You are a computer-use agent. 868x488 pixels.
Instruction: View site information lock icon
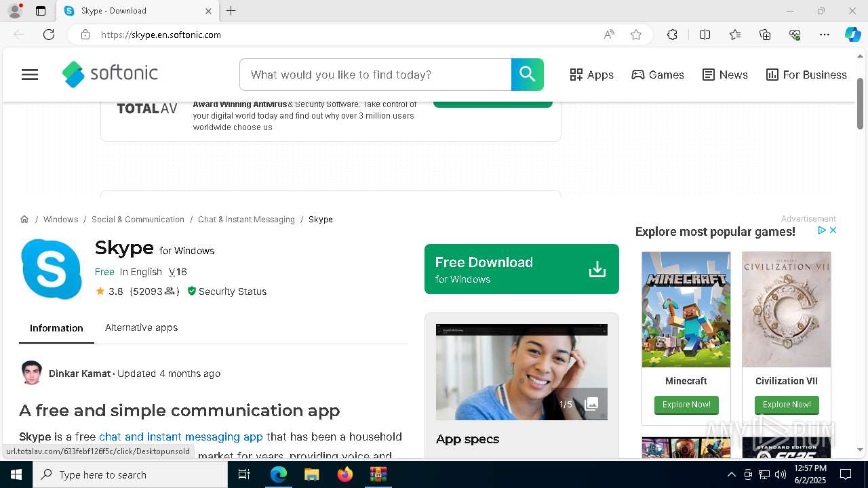coord(85,35)
